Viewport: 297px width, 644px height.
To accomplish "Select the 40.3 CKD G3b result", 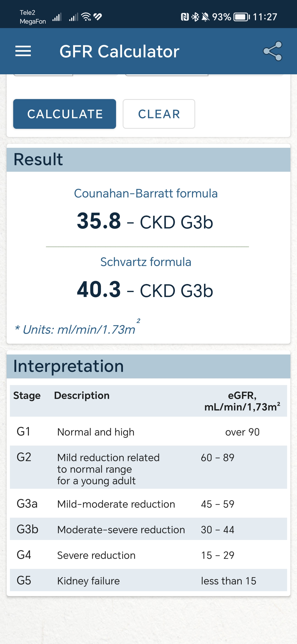I will tap(145, 290).
